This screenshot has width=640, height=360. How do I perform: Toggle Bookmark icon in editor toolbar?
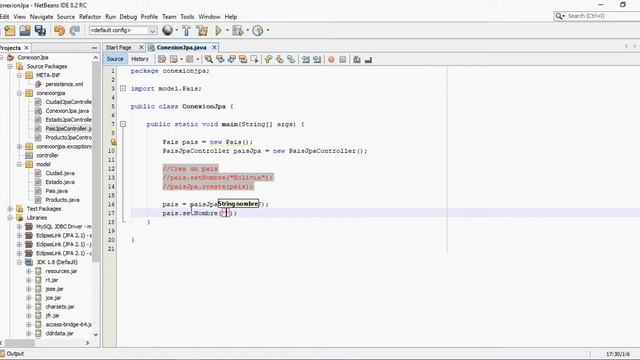[x=291, y=60]
